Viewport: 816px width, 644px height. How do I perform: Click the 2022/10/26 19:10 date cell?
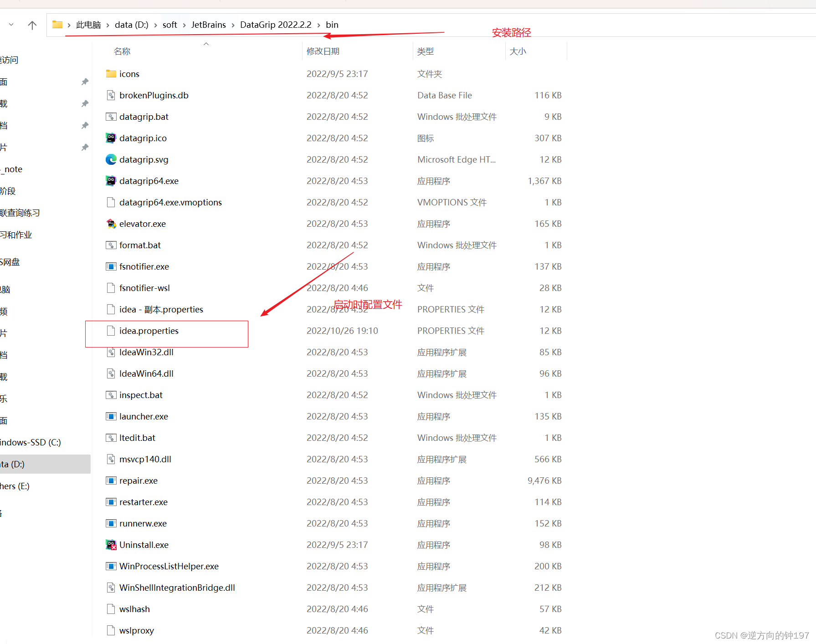click(342, 331)
